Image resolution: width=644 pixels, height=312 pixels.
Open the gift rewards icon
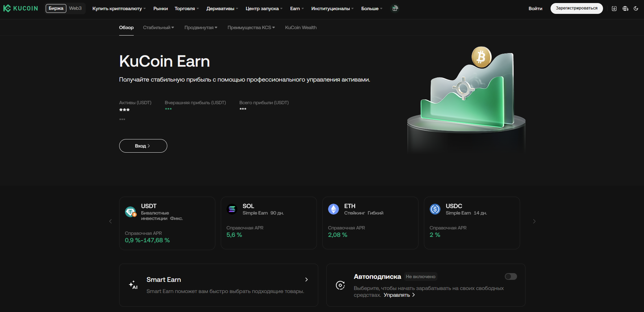pyautogui.click(x=395, y=8)
